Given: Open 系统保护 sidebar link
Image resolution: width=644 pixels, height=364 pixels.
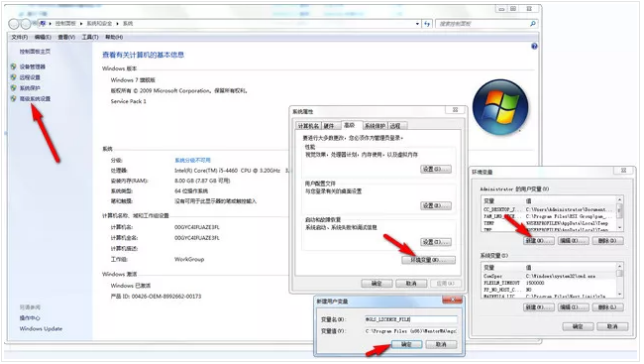Looking at the screenshot, I should pos(30,88).
